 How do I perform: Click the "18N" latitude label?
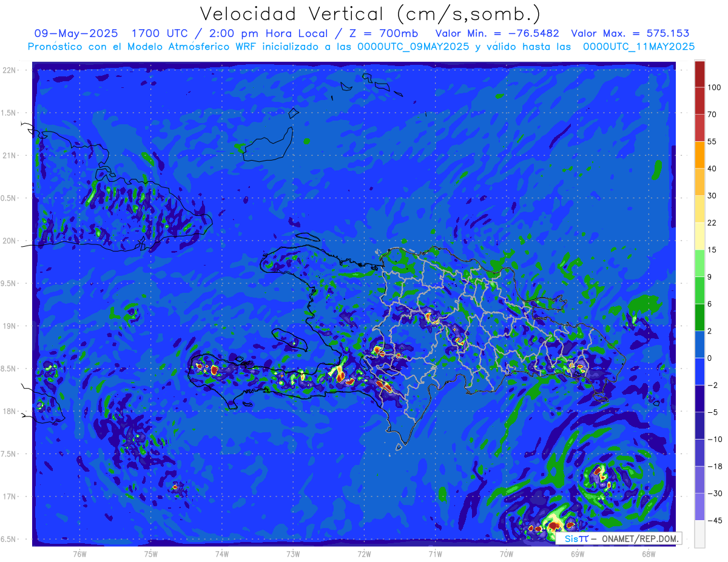(10, 412)
